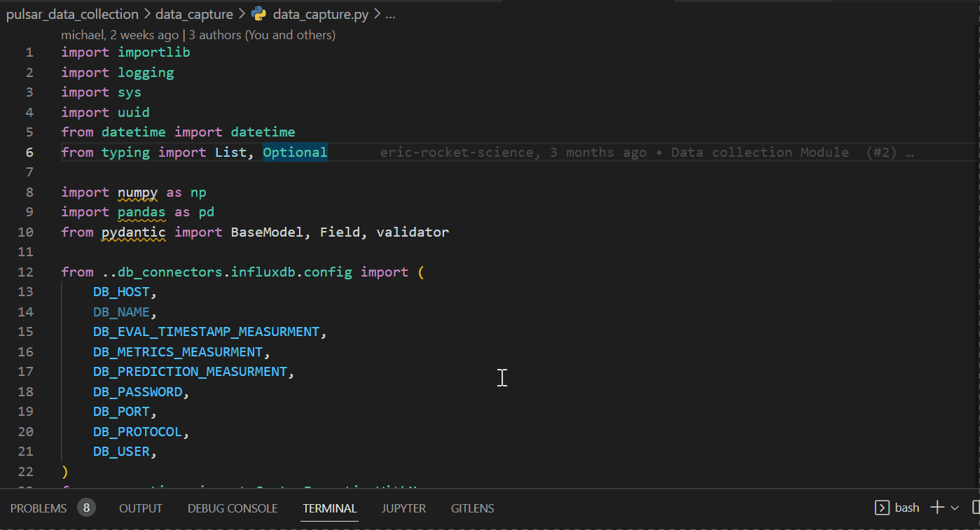Click the Python file icon in breadcrumb
Image resolution: width=980 pixels, height=530 pixels.
[259, 14]
